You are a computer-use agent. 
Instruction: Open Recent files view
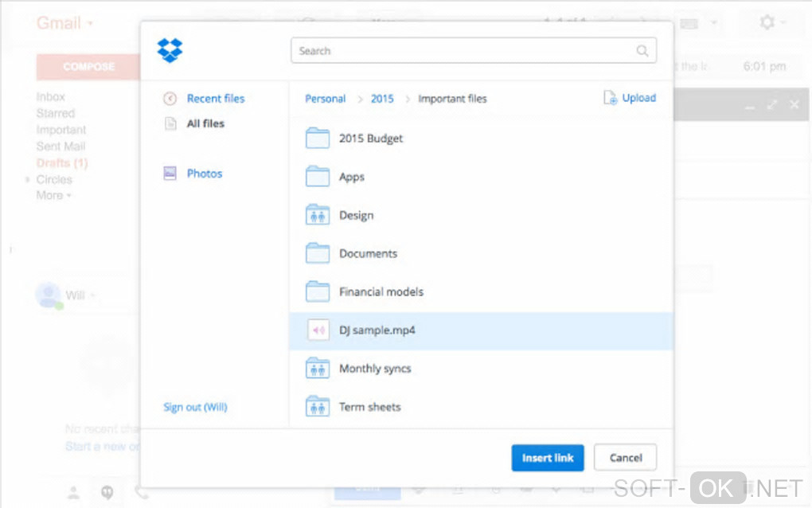click(216, 99)
